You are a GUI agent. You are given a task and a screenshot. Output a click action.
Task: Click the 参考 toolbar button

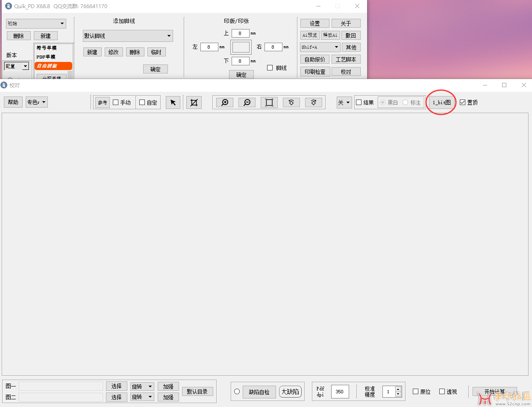103,102
